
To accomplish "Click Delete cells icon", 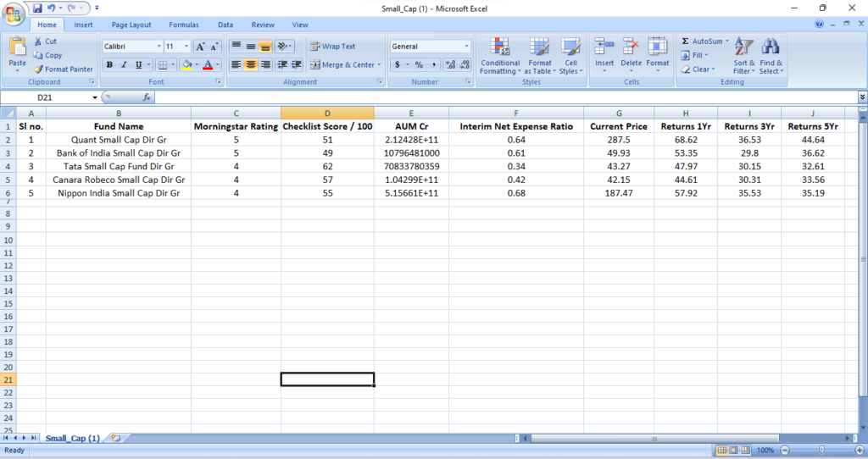I will coord(631,47).
